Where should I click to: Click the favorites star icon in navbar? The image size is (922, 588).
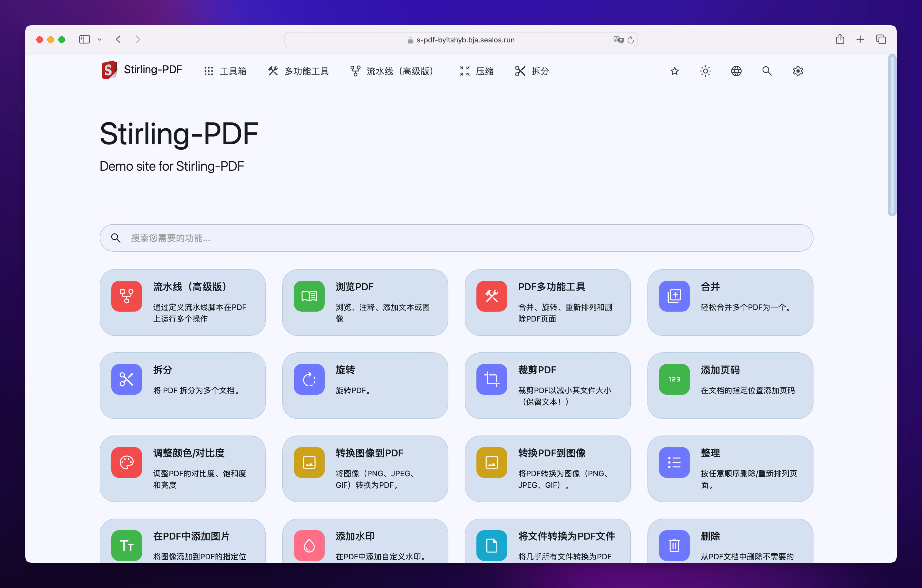(x=675, y=71)
